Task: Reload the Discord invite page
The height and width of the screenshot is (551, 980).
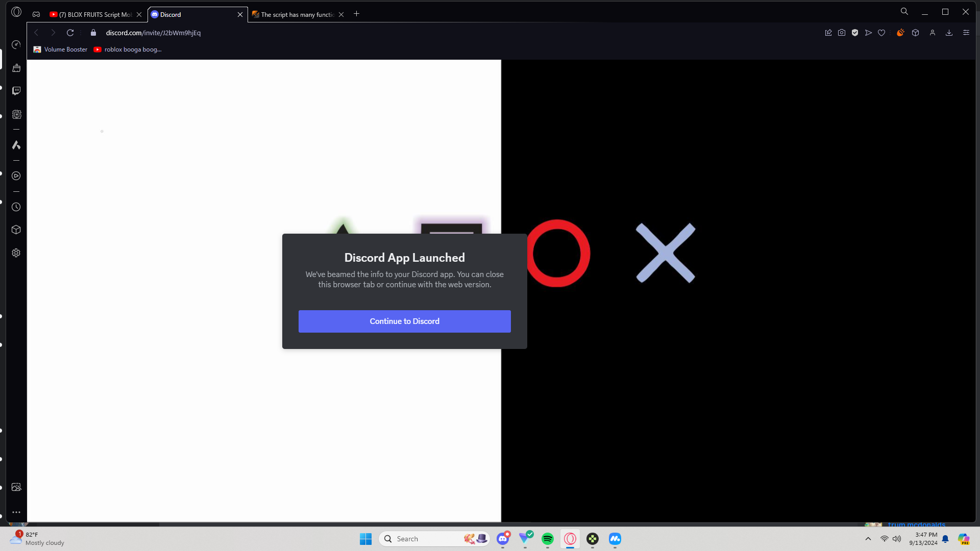Action: pos(70,33)
